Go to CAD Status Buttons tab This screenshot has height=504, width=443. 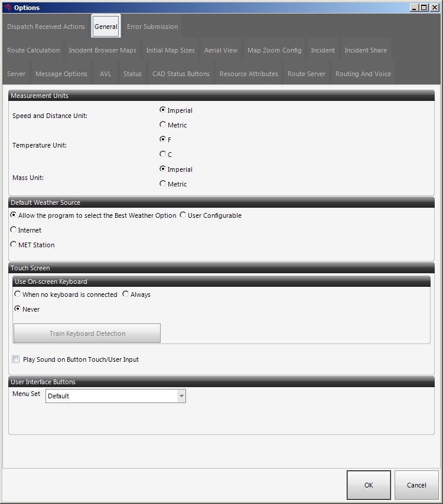[x=181, y=74]
